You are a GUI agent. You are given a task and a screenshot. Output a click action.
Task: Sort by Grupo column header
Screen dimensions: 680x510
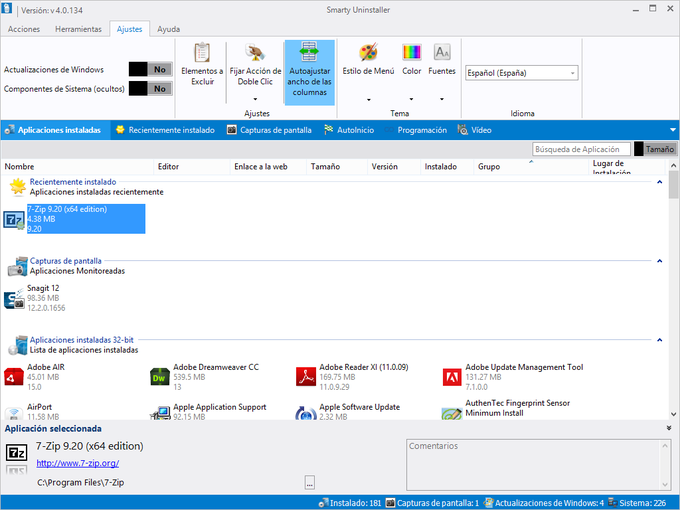[530, 167]
